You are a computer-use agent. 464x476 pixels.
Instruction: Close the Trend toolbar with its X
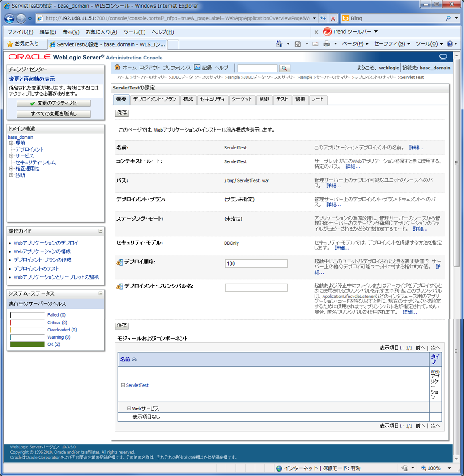point(316,32)
